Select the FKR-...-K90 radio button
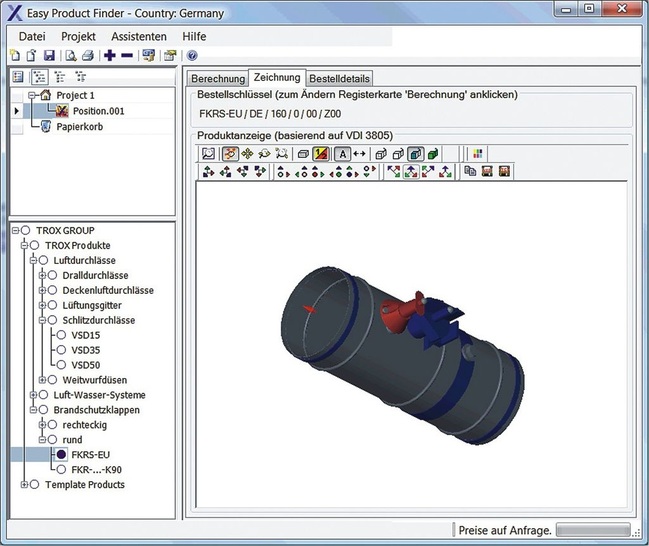The height and width of the screenshot is (546, 649). click(x=62, y=469)
